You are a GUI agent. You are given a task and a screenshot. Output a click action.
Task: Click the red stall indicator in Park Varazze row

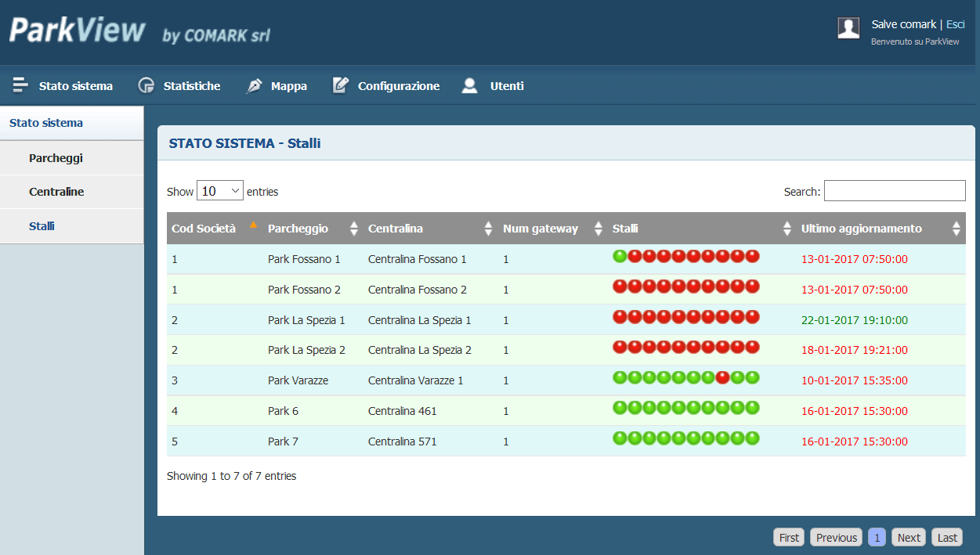point(723,377)
